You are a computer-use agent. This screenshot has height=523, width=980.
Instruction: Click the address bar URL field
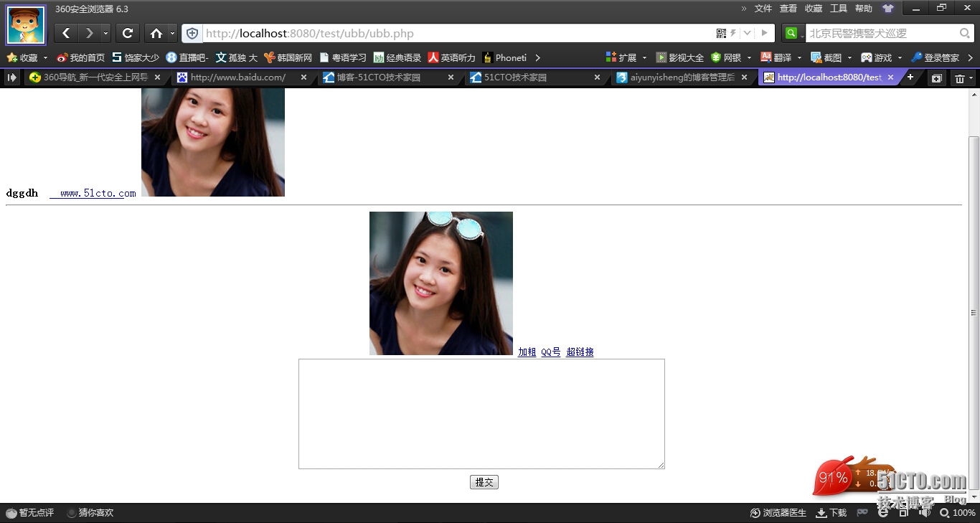click(x=459, y=33)
